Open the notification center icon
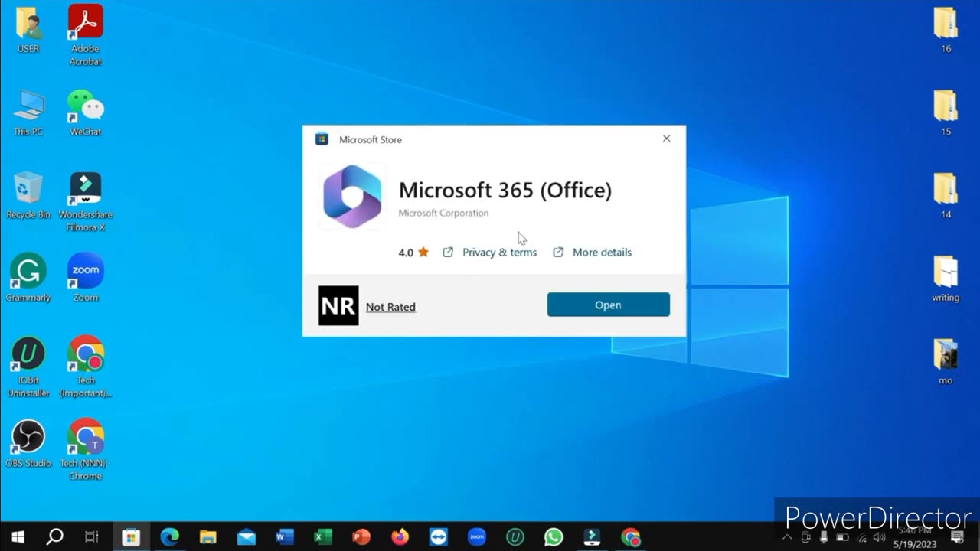This screenshot has height=551, width=980. (x=958, y=537)
